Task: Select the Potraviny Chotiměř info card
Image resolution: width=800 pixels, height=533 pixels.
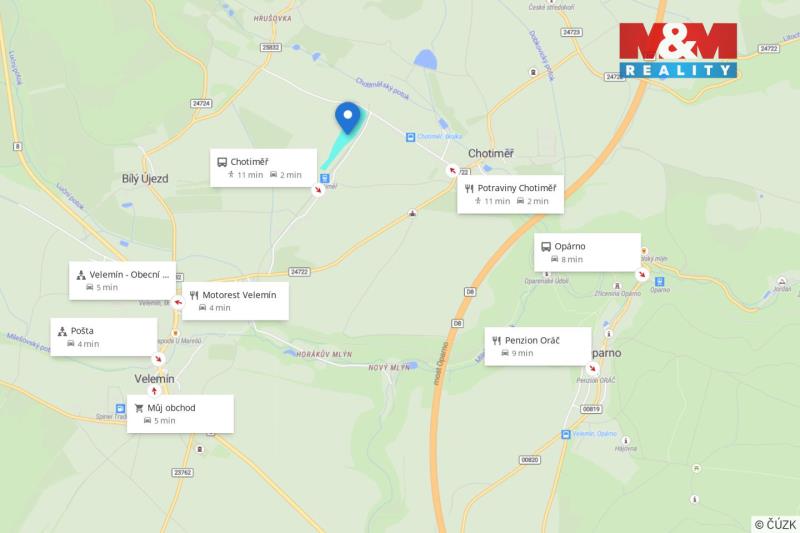Action: point(510,194)
